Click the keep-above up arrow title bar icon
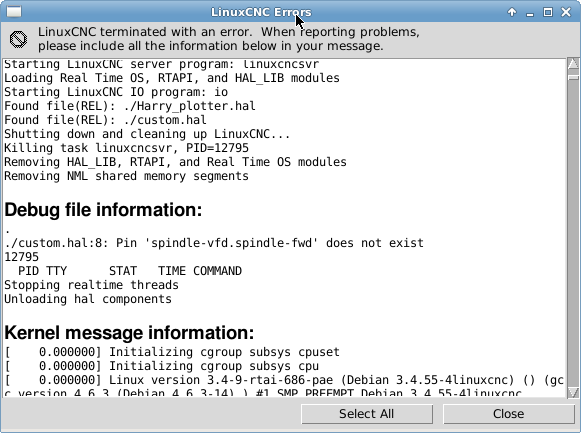The height and width of the screenshot is (433, 581). point(512,12)
